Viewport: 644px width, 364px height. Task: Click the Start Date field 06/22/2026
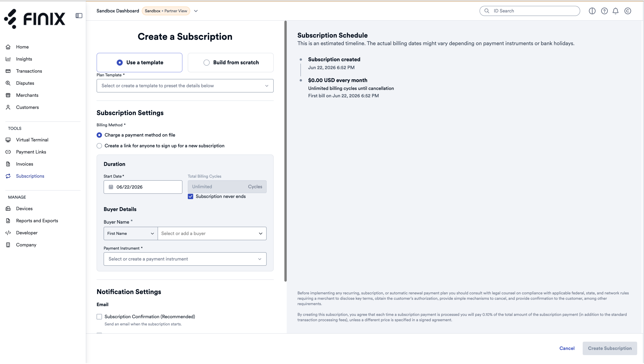coord(143,187)
